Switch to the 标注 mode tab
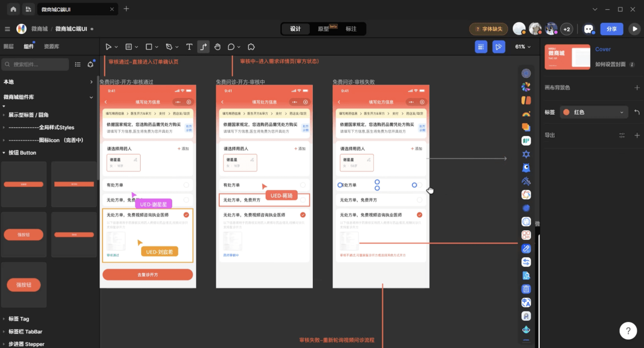Viewport: 644px width, 348px height. tap(351, 29)
